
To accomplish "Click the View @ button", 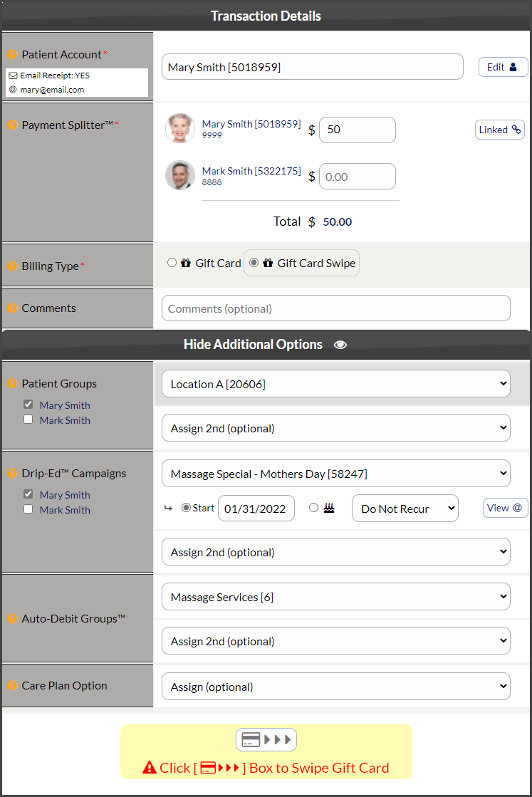I will [x=505, y=508].
